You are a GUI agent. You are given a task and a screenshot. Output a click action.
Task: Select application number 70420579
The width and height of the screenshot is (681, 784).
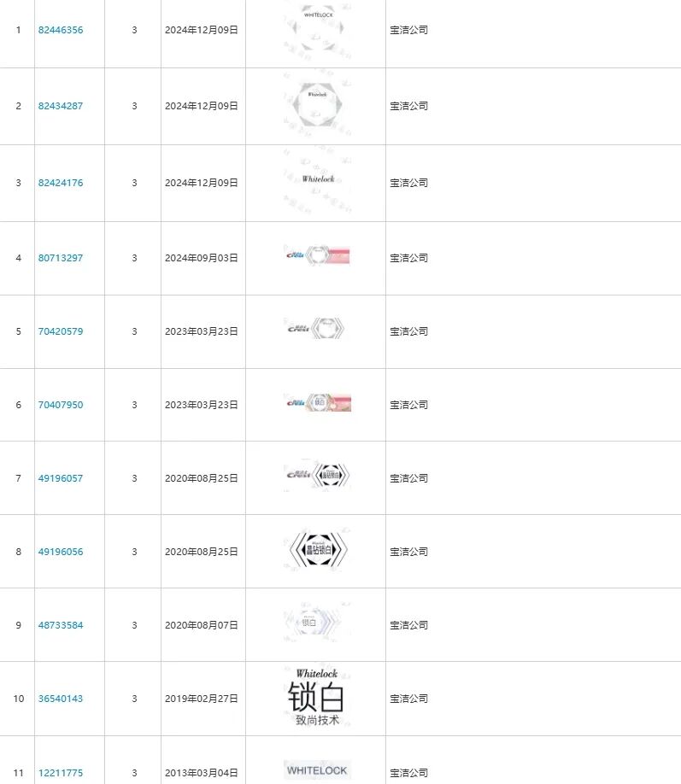61,331
